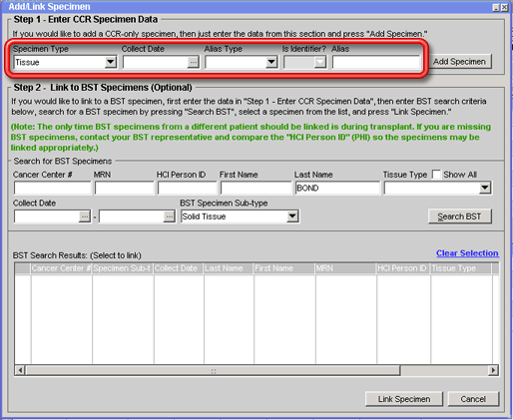Click the horizontal scrollbar of search results
This screenshot has width=513, height=420.
(213, 370)
